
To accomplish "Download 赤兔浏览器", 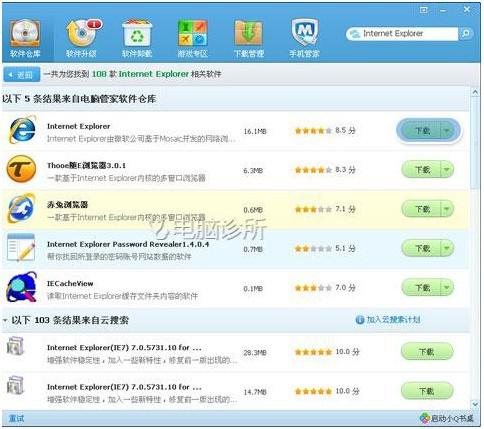I will (421, 209).
